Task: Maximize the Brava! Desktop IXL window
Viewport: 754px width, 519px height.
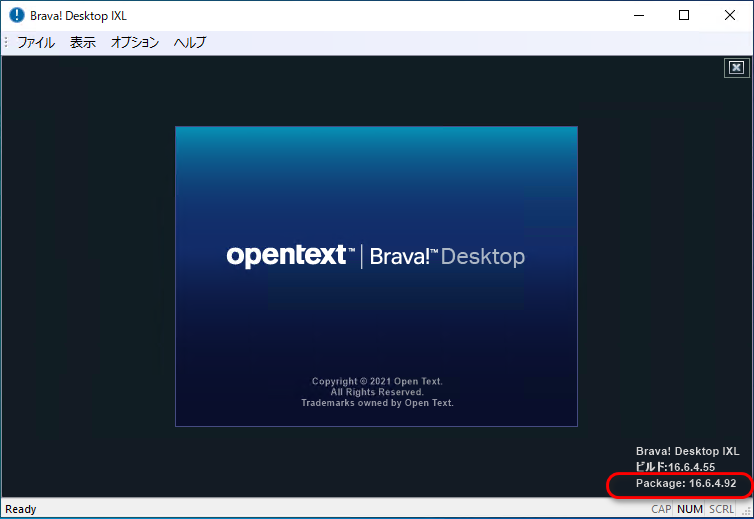Action: [684, 15]
